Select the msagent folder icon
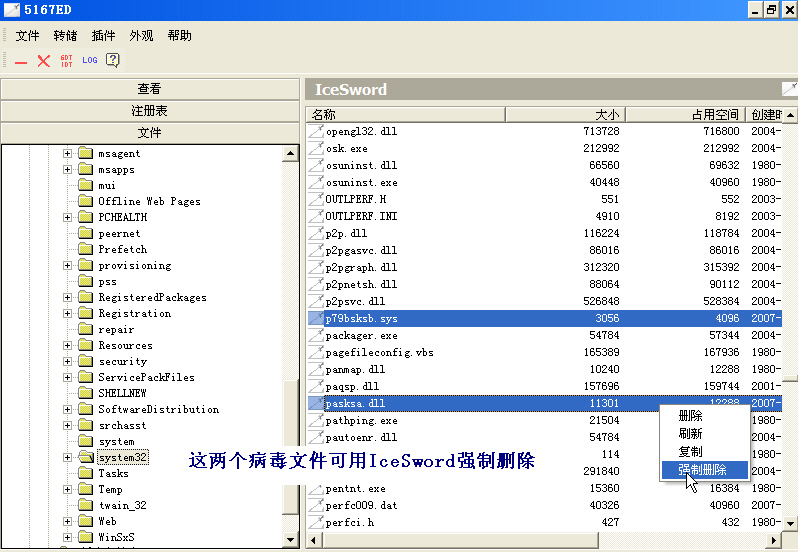Image resolution: width=798 pixels, height=552 pixels. [x=86, y=153]
